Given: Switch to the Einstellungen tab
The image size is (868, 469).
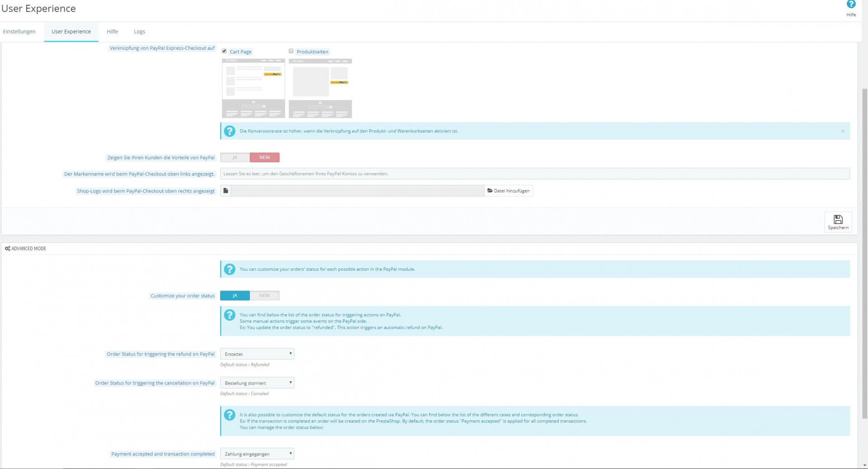Looking at the screenshot, I should (x=19, y=32).
